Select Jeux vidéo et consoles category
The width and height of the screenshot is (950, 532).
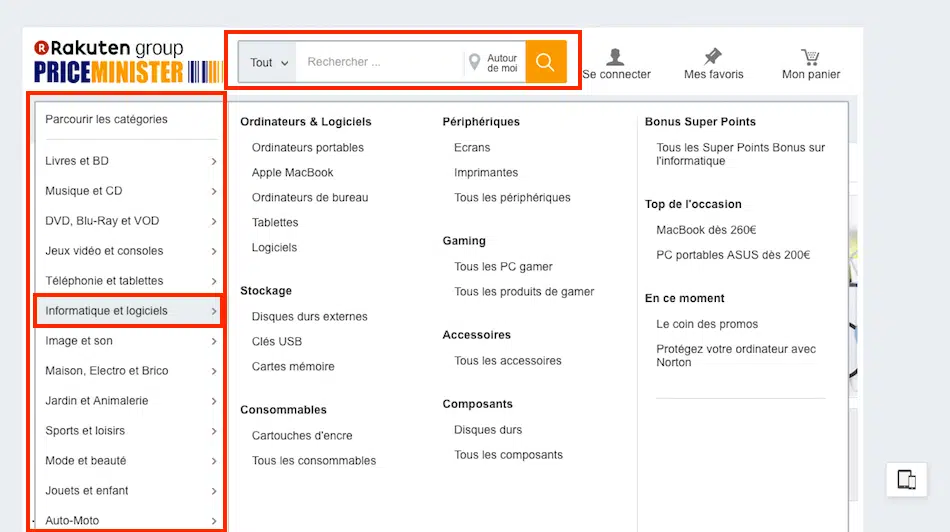point(130,251)
